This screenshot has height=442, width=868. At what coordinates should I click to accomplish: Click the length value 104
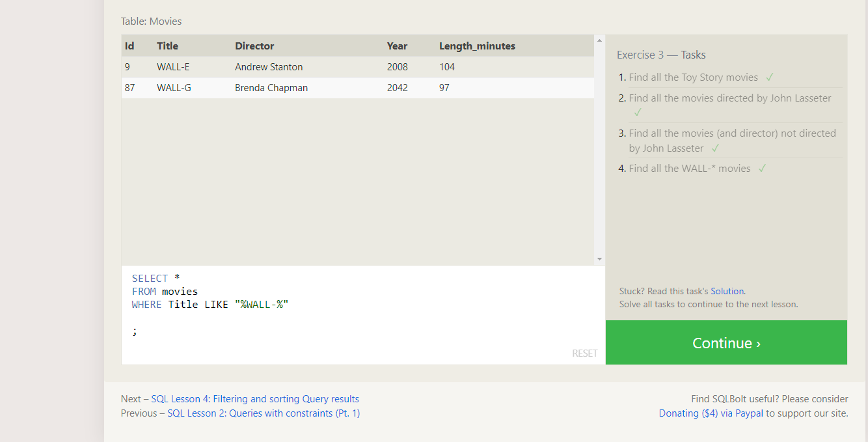[447, 67]
